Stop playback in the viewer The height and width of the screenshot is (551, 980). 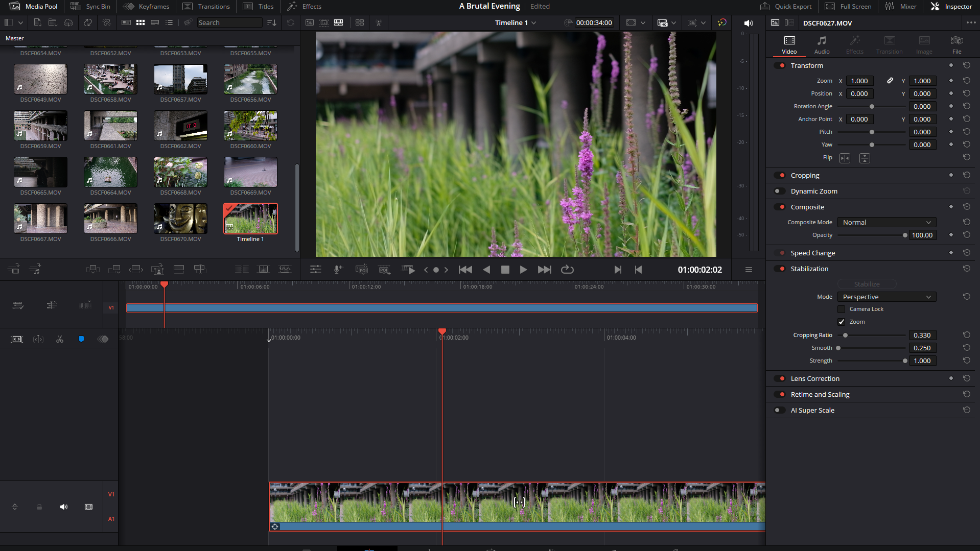pos(505,270)
